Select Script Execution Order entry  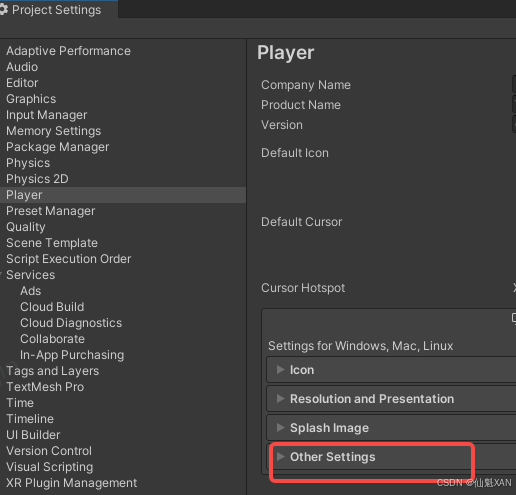[x=69, y=259]
